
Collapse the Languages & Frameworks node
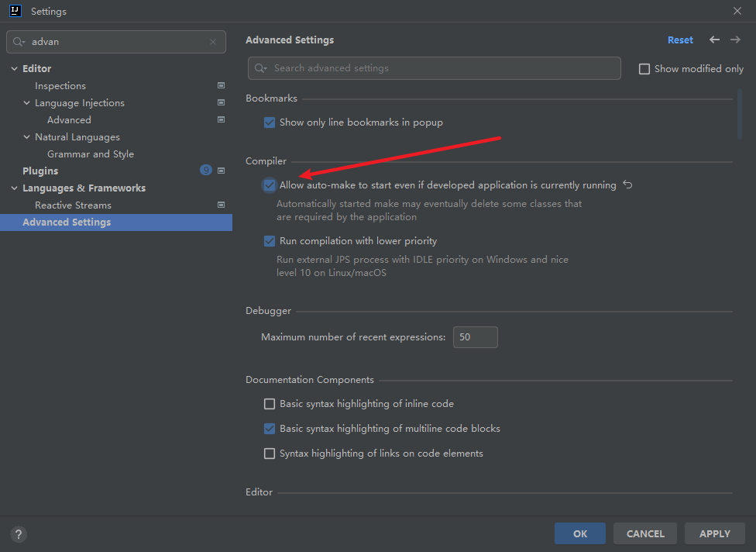(x=14, y=188)
